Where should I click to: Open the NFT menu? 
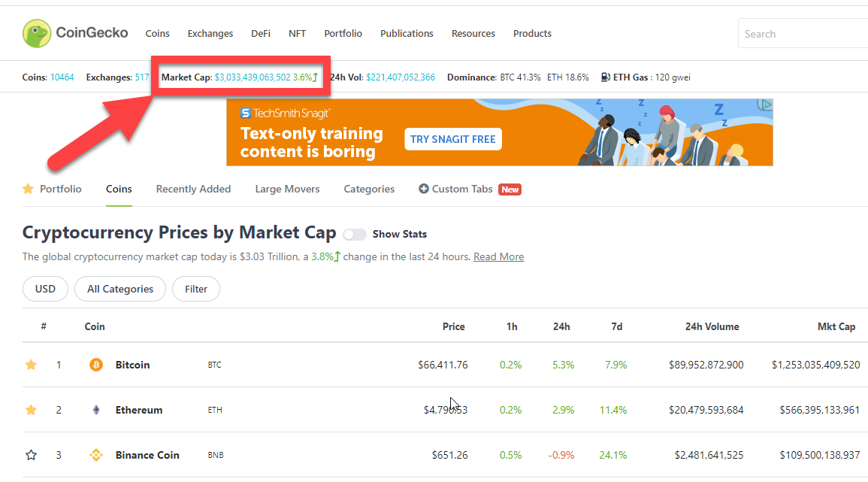click(298, 33)
